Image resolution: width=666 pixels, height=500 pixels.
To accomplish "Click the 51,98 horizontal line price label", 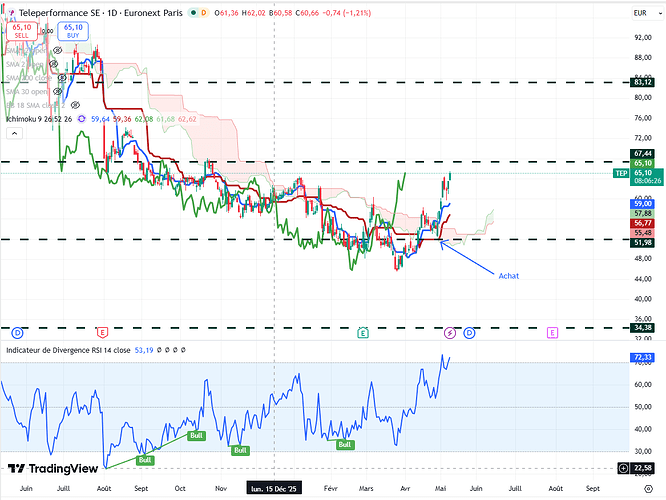I will coord(643,243).
